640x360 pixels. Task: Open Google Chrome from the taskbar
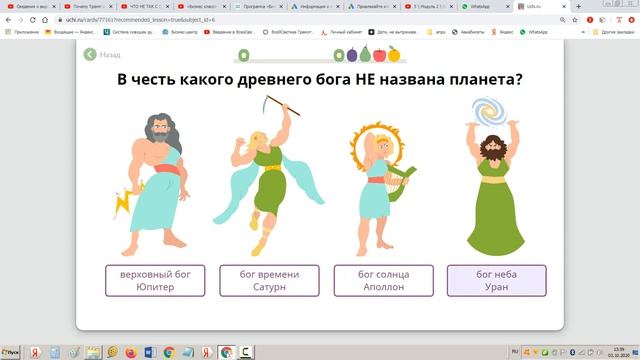click(169, 352)
